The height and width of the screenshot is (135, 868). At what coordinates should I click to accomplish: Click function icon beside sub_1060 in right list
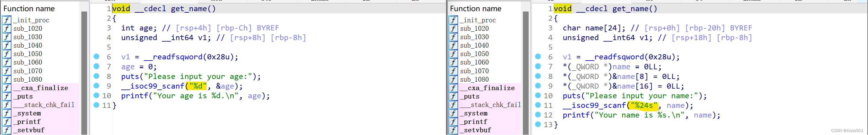tap(454, 62)
